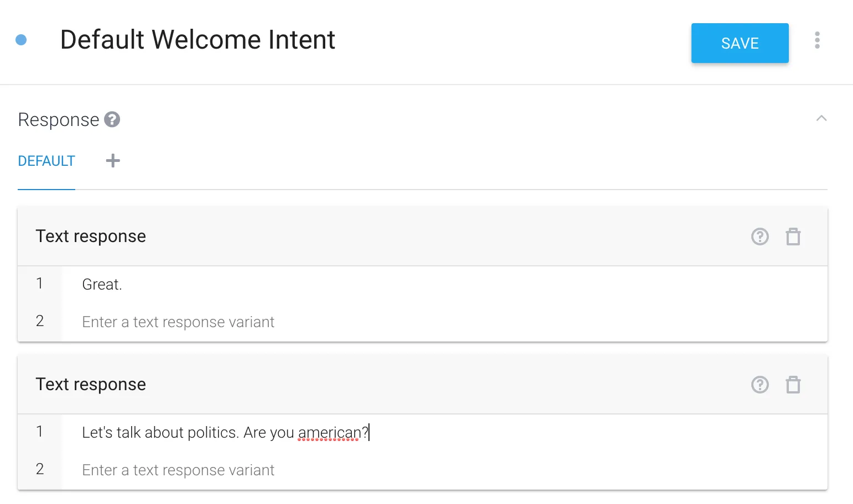Click the second Text response card header
This screenshot has height=504, width=853.
[91, 385]
